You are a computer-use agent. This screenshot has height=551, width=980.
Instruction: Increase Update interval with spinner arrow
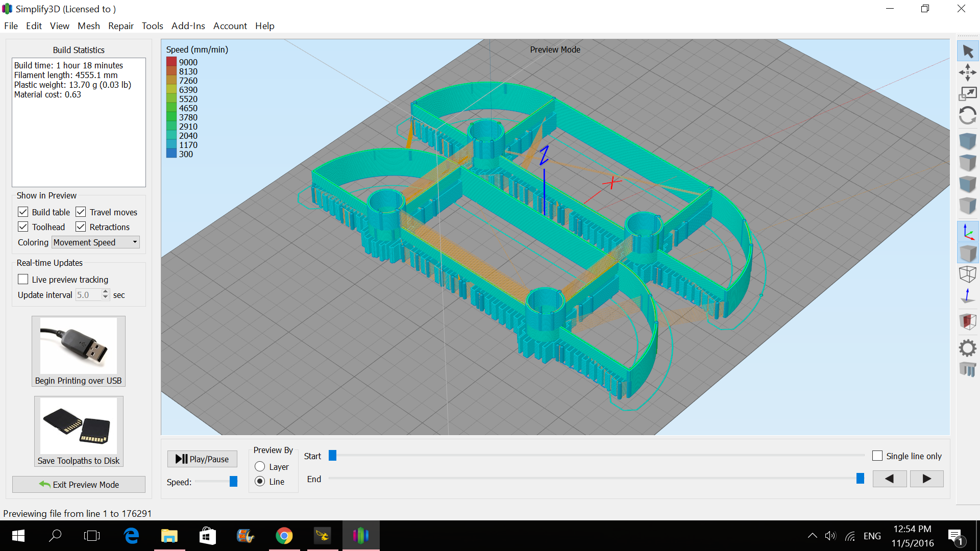(105, 292)
